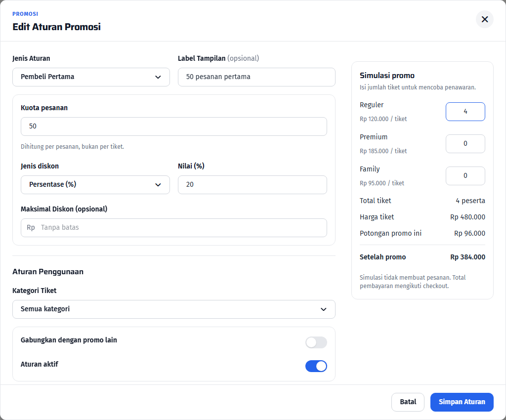The width and height of the screenshot is (506, 420).
Task: Expand the Jenis diskon dropdown
Action: (x=95, y=185)
